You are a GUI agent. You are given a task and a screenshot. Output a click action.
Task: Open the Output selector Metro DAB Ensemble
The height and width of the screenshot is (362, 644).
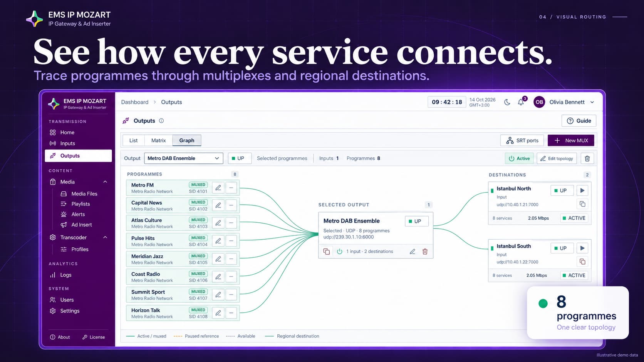183,158
